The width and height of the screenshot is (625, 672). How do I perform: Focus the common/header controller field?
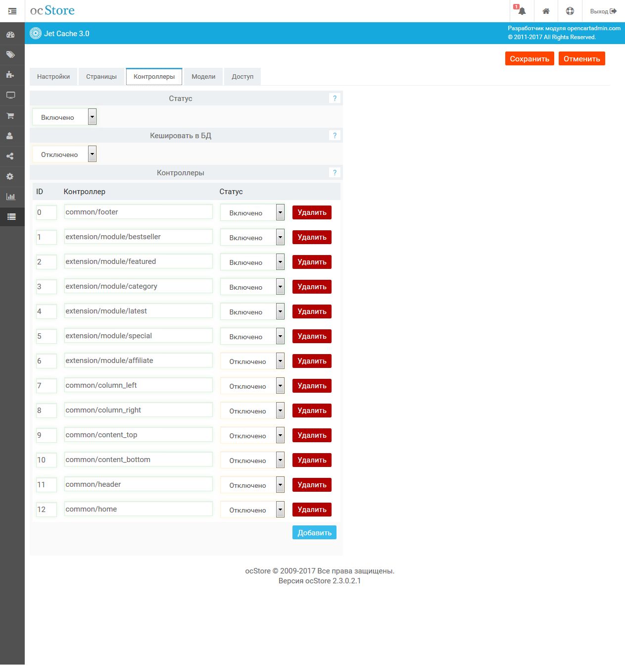click(138, 484)
